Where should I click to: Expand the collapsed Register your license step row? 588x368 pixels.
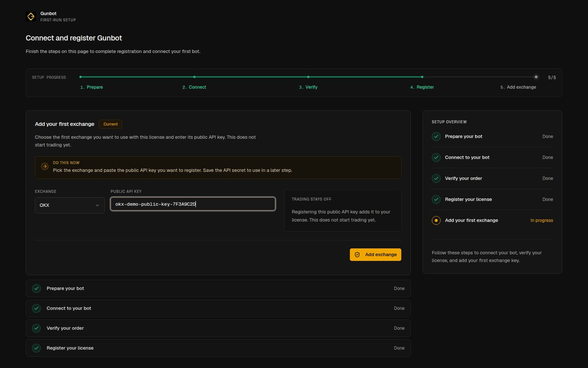(218, 348)
